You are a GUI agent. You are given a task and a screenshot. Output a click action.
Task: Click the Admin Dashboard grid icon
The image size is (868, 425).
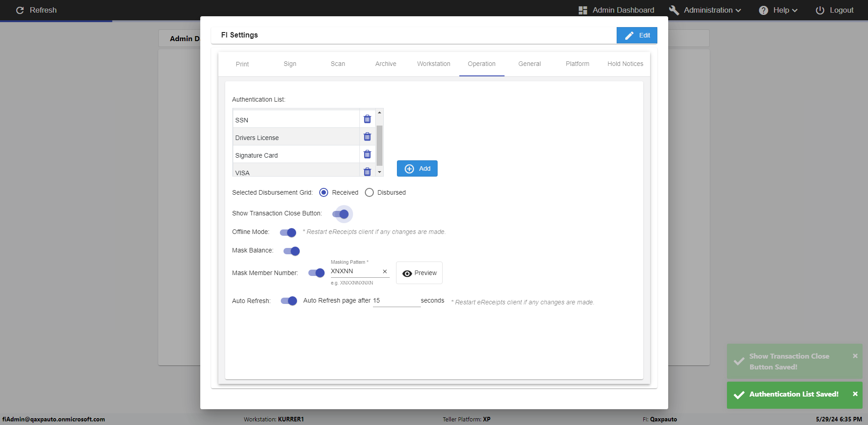pos(583,10)
